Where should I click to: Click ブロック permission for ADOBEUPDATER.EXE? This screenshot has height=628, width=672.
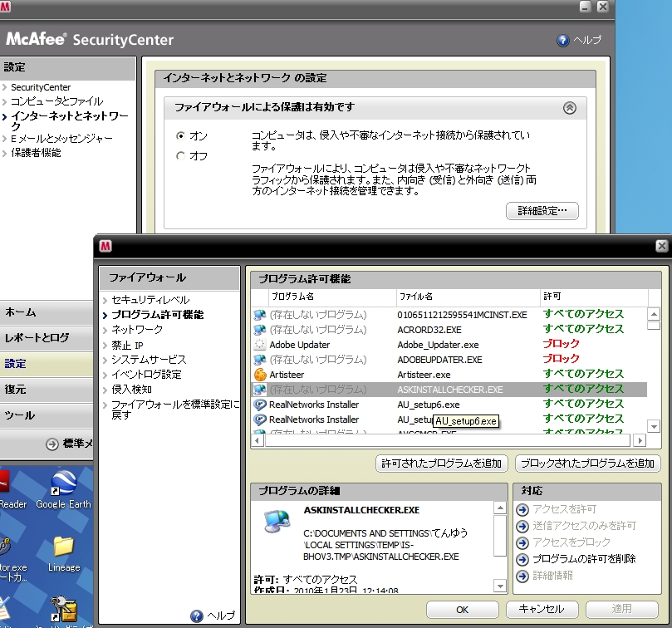[x=561, y=359]
